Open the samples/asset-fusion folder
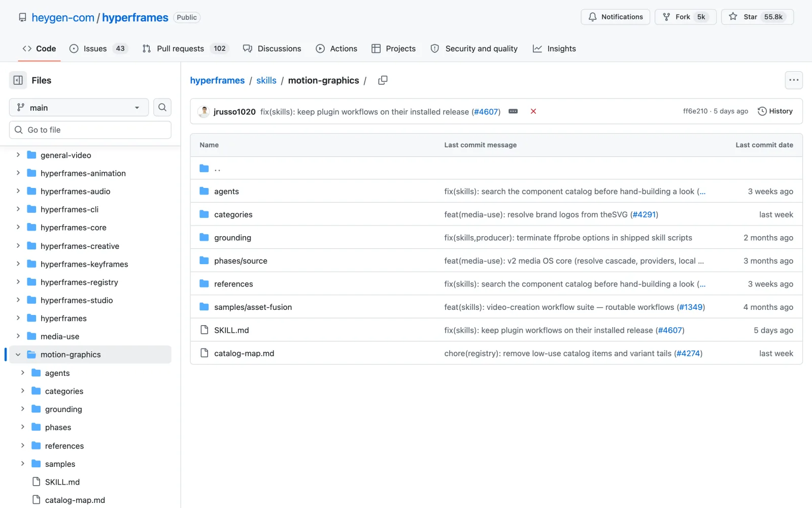 (x=253, y=307)
